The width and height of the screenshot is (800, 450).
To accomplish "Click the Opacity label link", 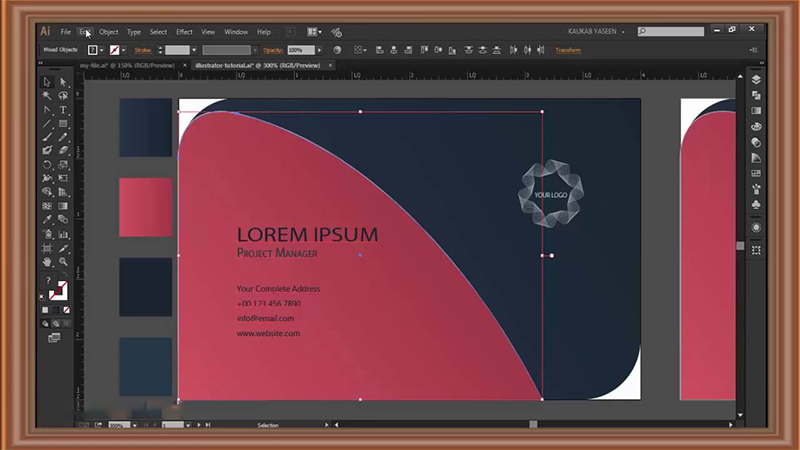I will click(x=274, y=50).
